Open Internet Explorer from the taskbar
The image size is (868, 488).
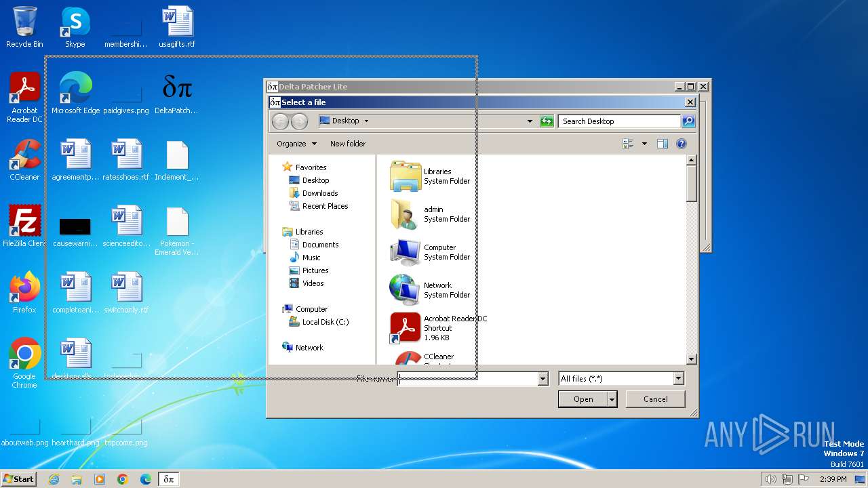pos(54,479)
